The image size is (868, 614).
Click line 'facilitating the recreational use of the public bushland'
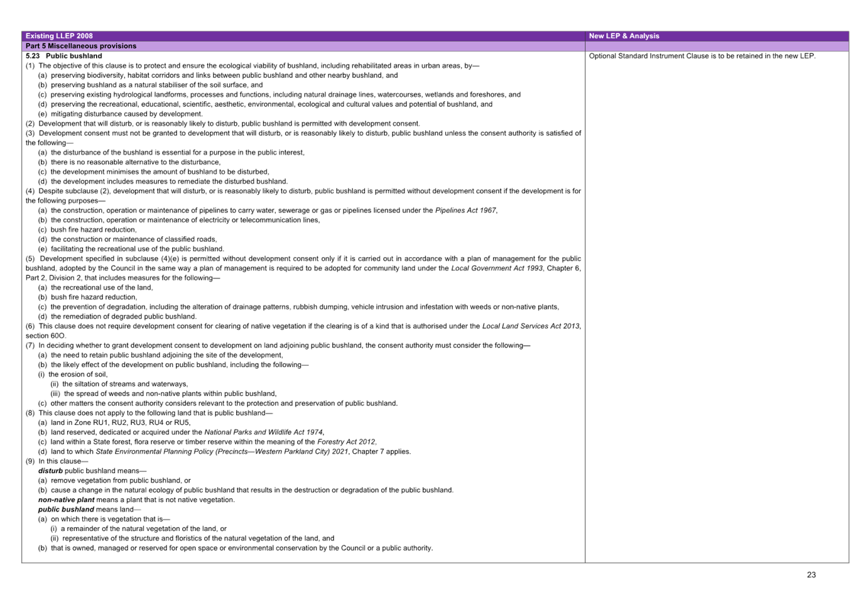[x=131, y=249]
